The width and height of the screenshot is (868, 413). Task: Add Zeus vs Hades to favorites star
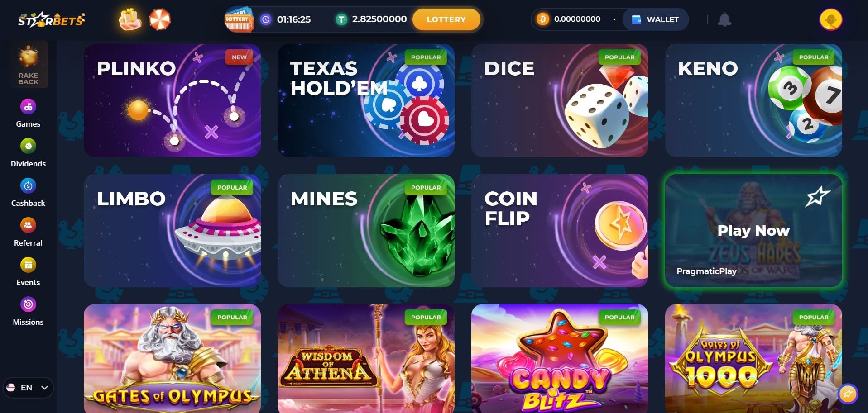817,197
